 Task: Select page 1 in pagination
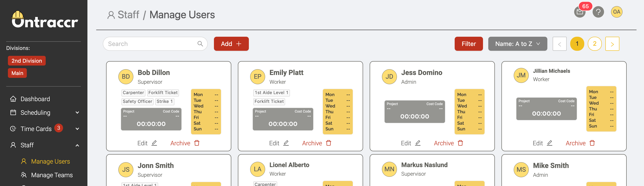pos(577,44)
